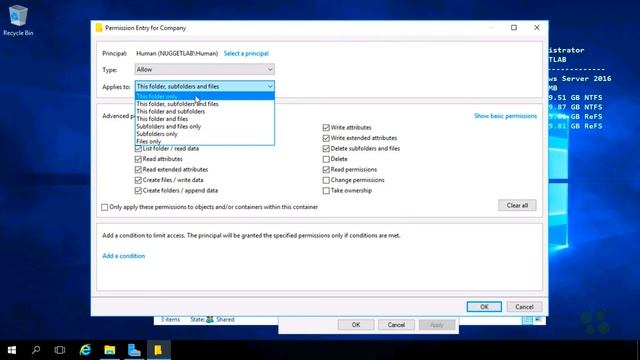Screen dimensions: 640x360
Task: Cancel the Permission Entry dialog
Action: (524, 307)
